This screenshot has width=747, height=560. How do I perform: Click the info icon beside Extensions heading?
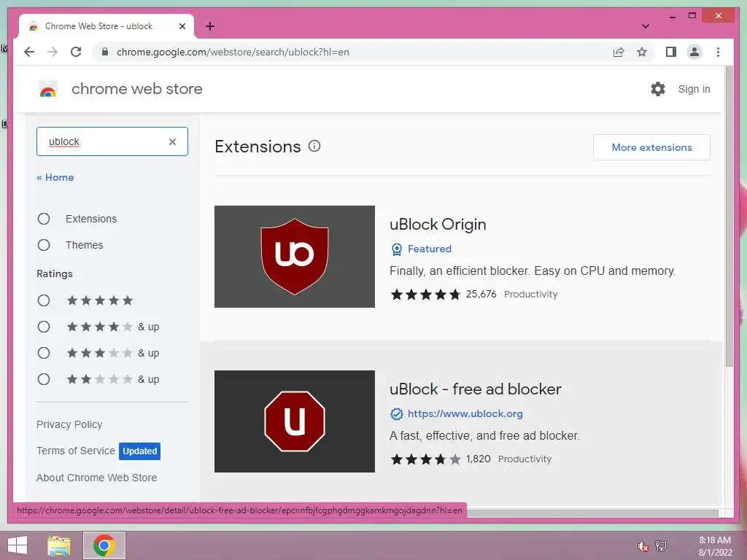314,146
